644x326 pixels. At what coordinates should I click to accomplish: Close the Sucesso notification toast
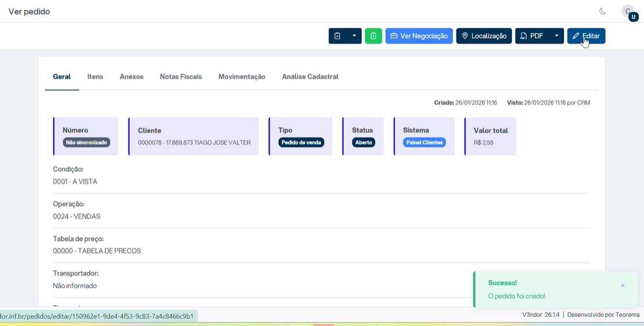point(623,286)
